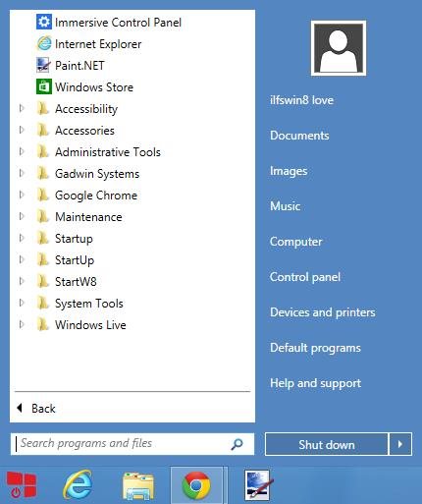Expand the Administrative Tools folder arrow

22,151
